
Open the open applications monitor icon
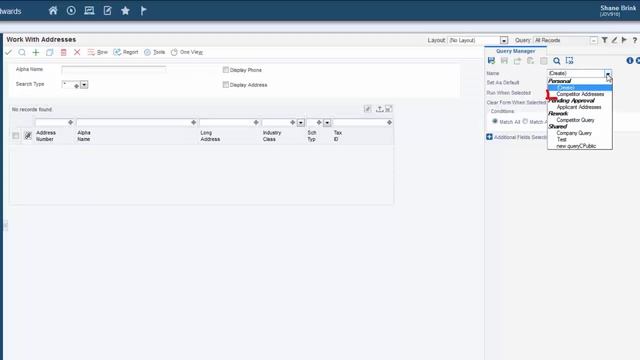[89, 11]
